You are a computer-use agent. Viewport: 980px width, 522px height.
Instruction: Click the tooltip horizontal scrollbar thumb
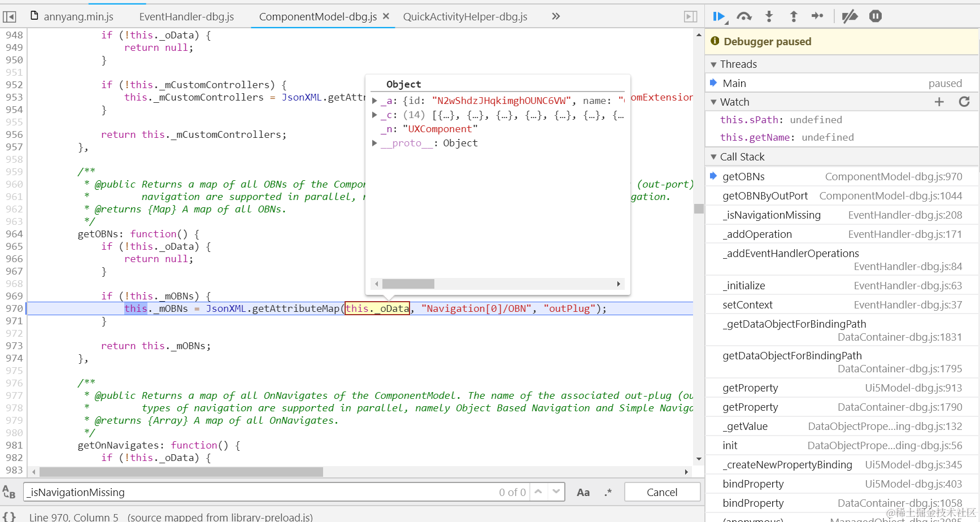408,284
